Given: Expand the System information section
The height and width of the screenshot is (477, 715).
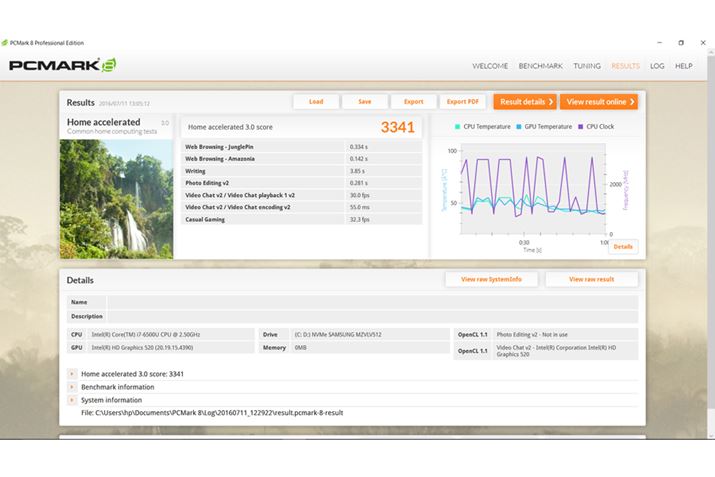Looking at the screenshot, I should pyautogui.click(x=72, y=400).
